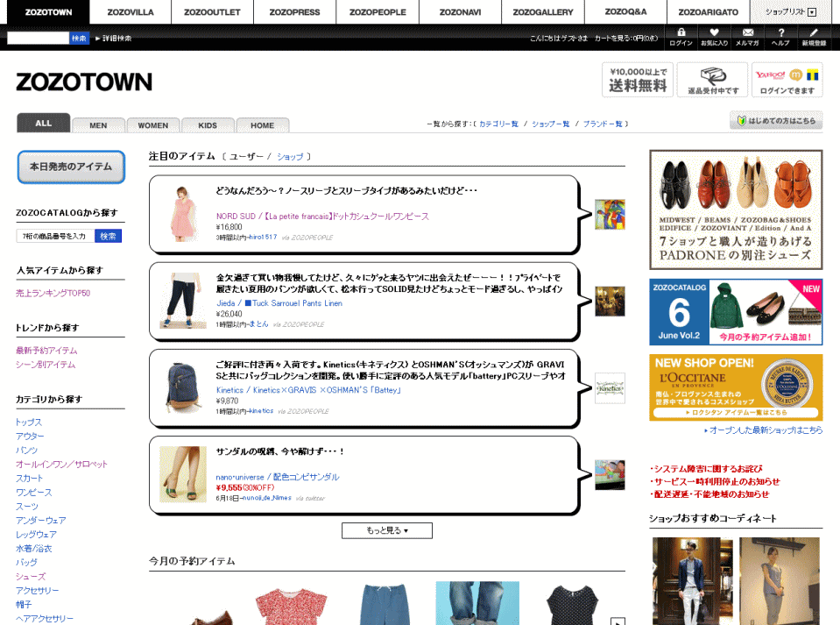
Task: Open アウター category link
Action: pyautogui.click(x=30, y=437)
